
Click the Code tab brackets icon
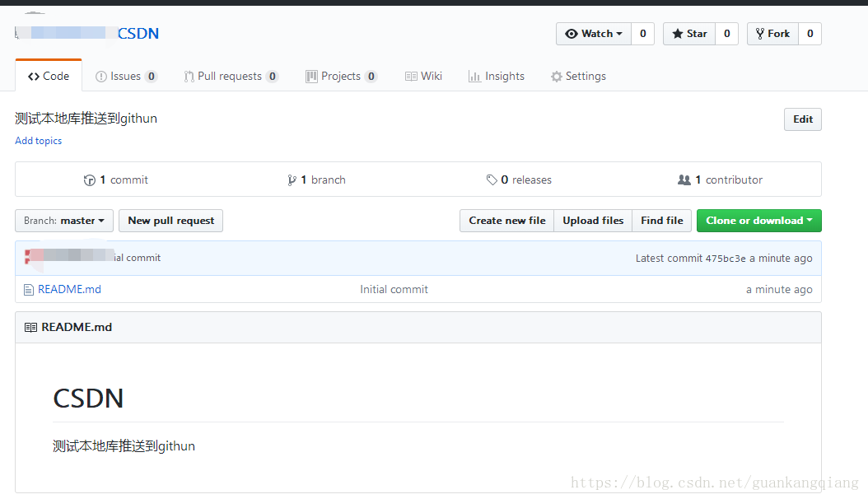[x=34, y=77]
